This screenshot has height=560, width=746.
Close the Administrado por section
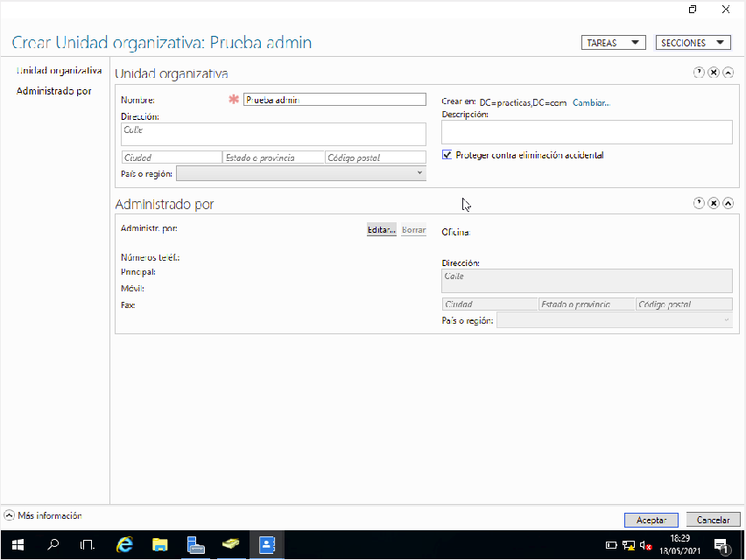pyautogui.click(x=714, y=203)
